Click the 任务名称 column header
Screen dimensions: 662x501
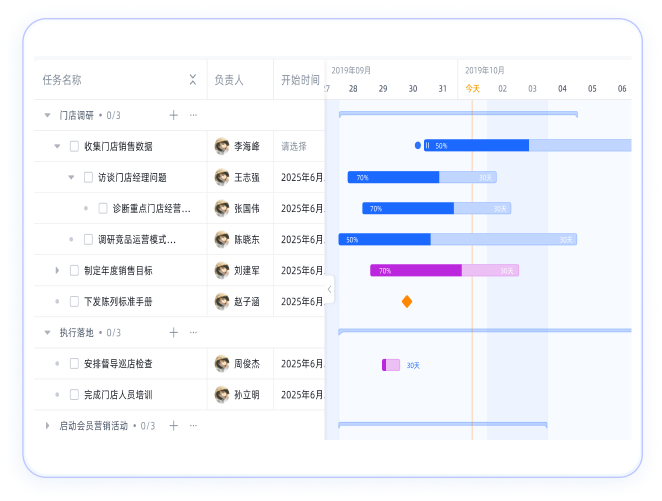pyautogui.click(x=62, y=80)
